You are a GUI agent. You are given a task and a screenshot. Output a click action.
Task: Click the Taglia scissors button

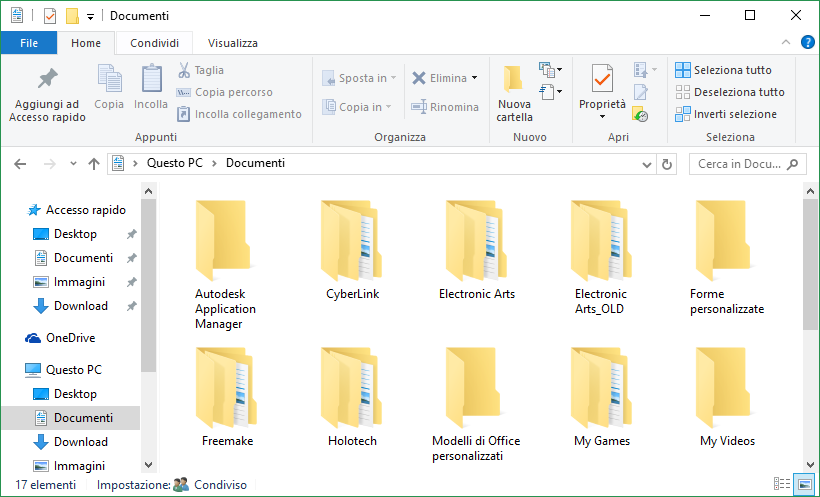[x=201, y=70]
